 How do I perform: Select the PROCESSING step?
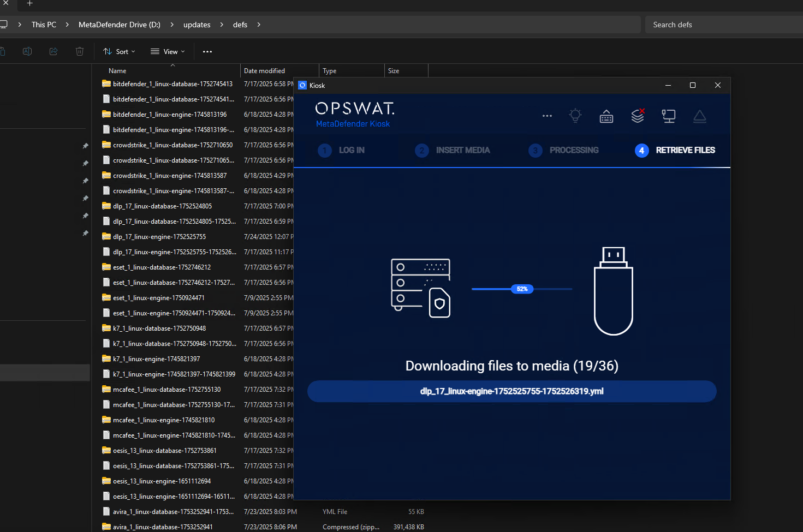[564, 150]
